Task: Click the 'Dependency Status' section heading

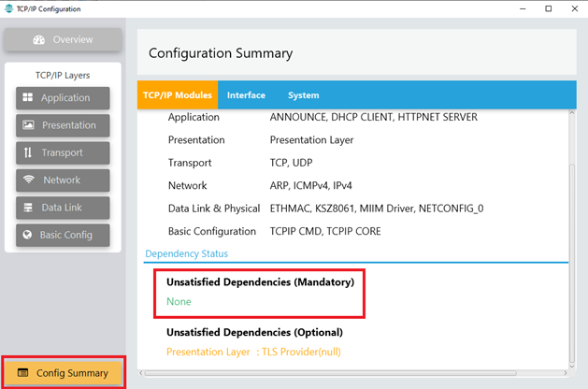Action: (186, 254)
